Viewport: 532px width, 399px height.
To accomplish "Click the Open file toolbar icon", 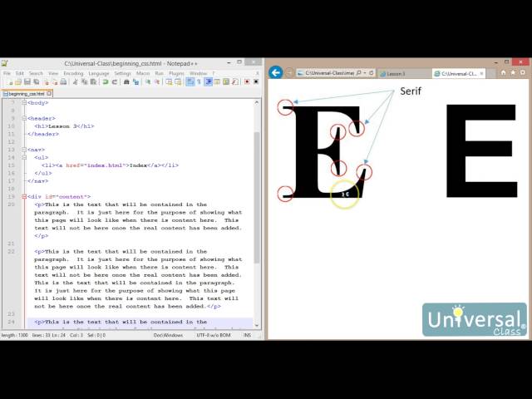I will (x=18, y=81).
